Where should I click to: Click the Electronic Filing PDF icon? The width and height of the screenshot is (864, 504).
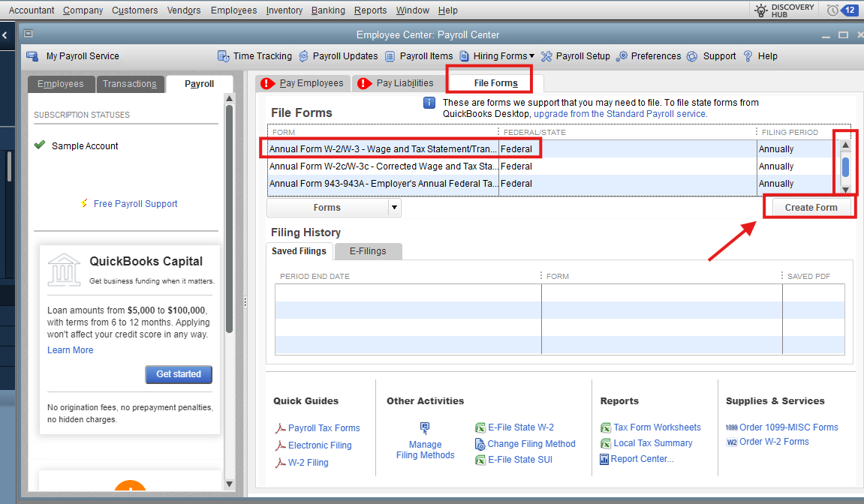(x=281, y=445)
